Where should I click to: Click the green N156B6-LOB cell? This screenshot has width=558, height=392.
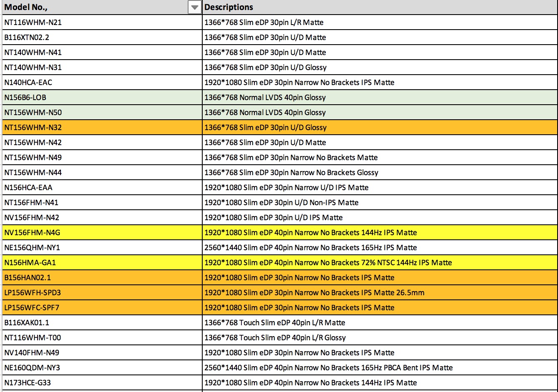click(102, 98)
